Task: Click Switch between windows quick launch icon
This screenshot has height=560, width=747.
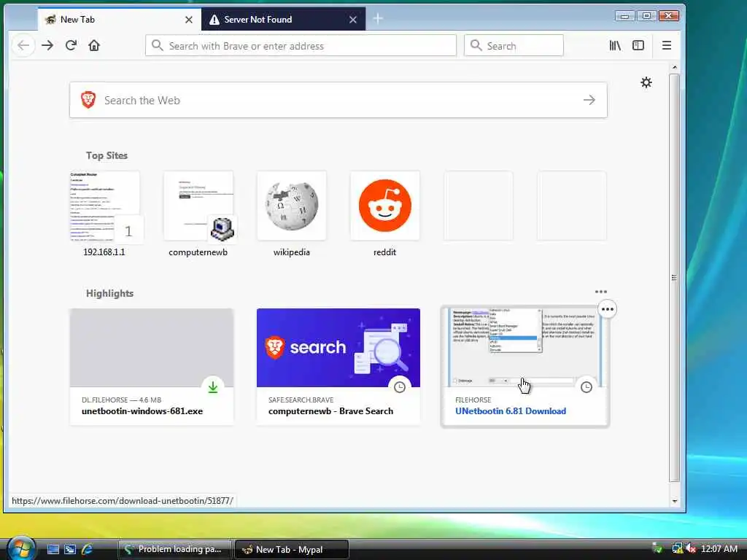Action: pyautogui.click(x=70, y=549)
